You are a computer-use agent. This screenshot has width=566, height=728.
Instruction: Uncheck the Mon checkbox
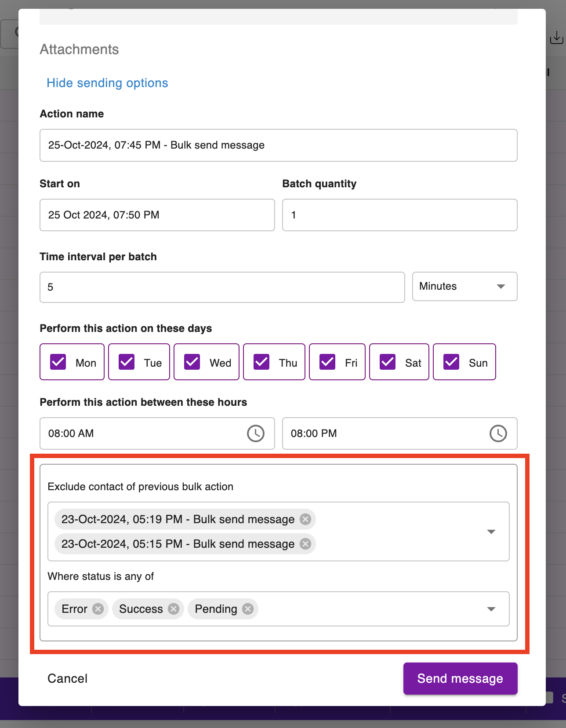tap(58, 362)
